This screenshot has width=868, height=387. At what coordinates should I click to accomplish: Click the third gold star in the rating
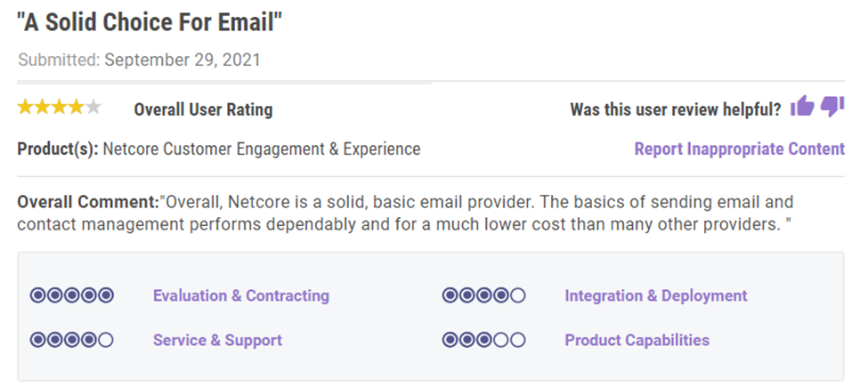(60, 107)
